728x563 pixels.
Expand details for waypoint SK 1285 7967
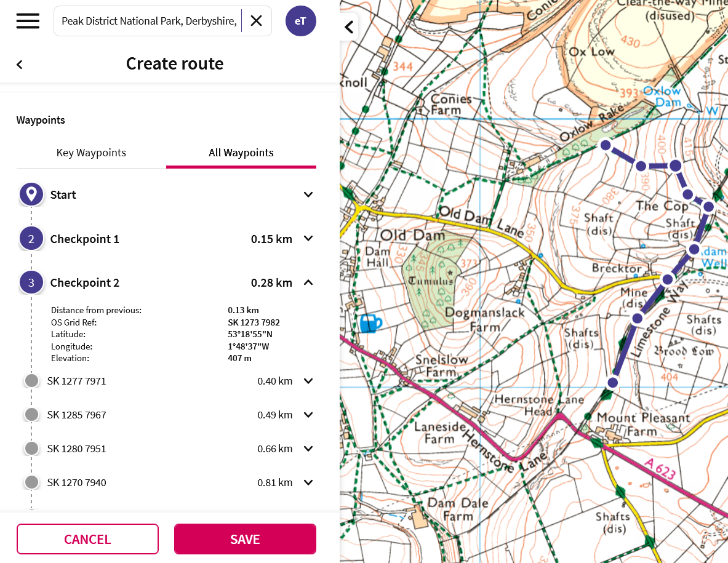(308, 414)
